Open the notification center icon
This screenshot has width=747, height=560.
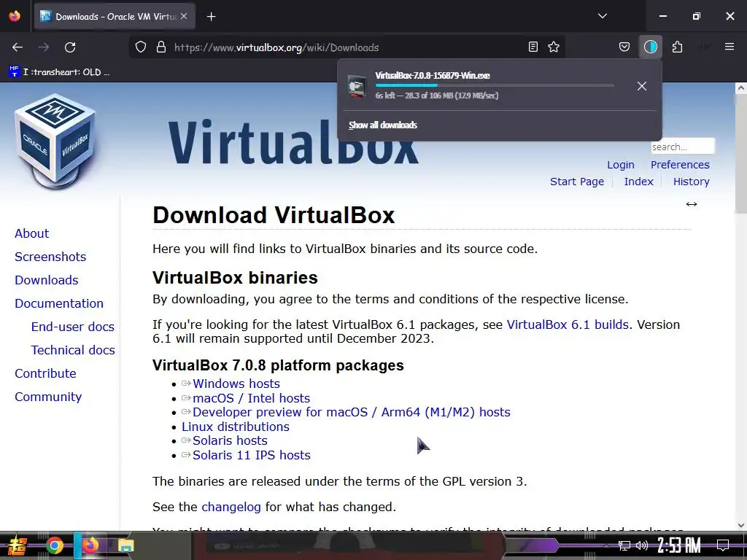(x=723, y=545)
